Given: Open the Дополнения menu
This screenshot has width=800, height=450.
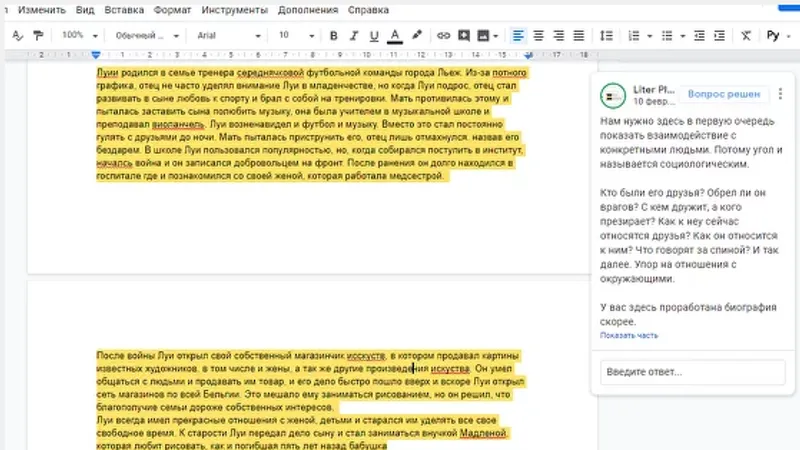Looking at the screenshot, I should (x=308, y=10).
